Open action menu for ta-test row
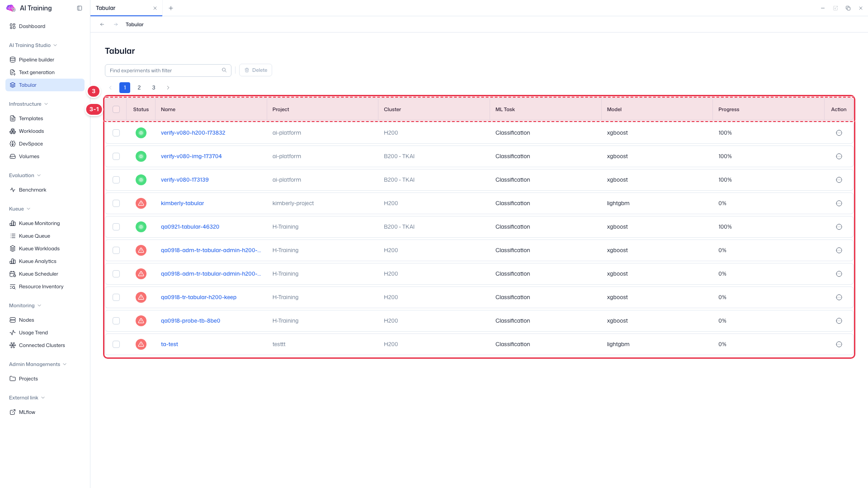This screenshot has height=488, width=868. [839, 344]
